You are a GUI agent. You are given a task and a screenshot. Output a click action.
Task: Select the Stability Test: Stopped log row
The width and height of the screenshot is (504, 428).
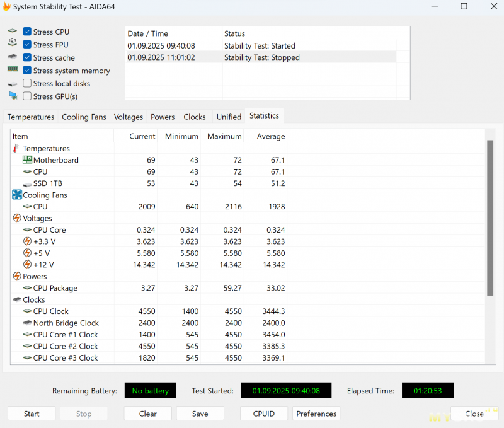[261, 57]
